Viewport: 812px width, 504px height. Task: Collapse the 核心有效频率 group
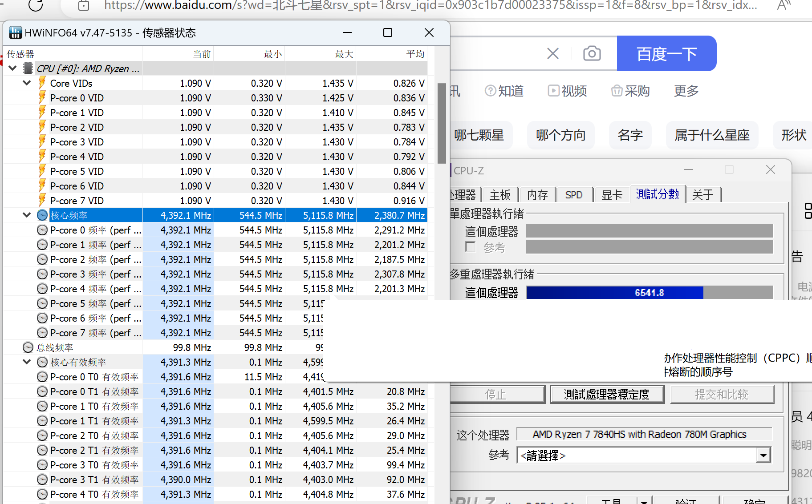point(27,362)
